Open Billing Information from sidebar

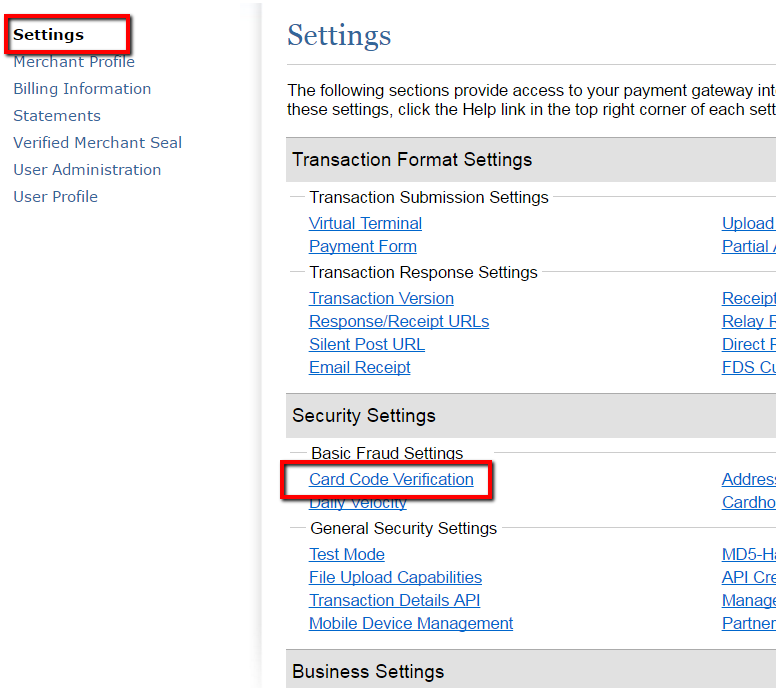click(82, 89)
